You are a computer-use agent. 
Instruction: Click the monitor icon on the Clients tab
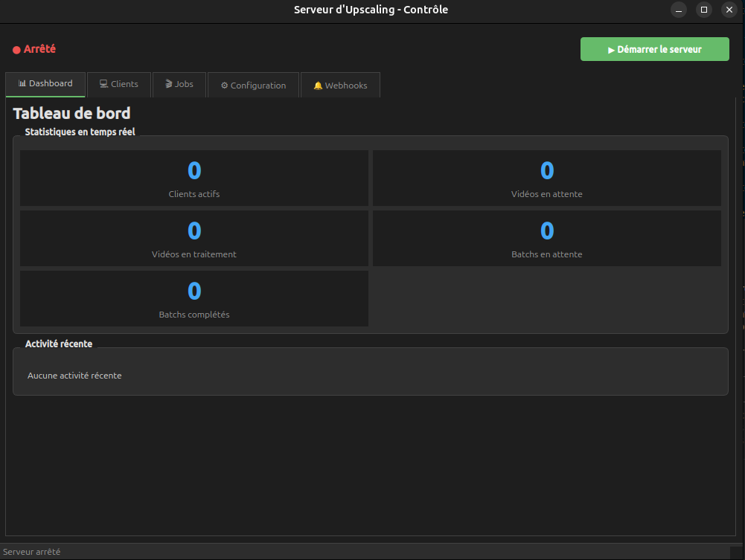coord(102,83)
